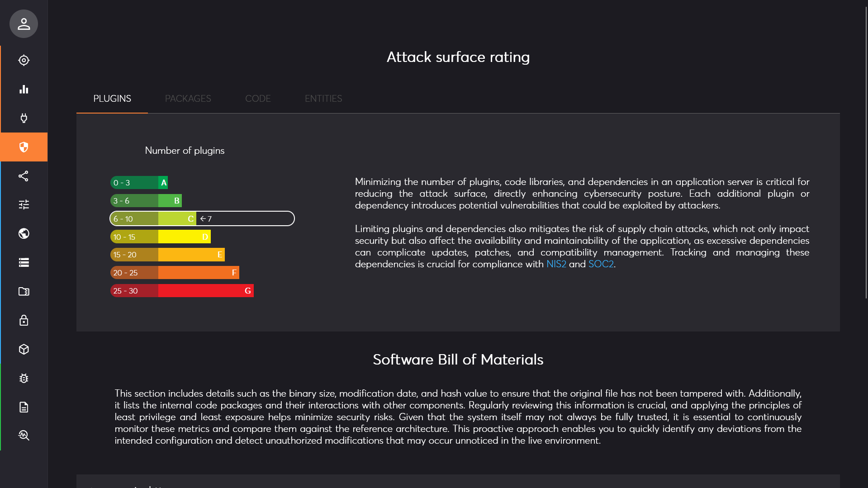Switch to the Code tab

[258, 99]
